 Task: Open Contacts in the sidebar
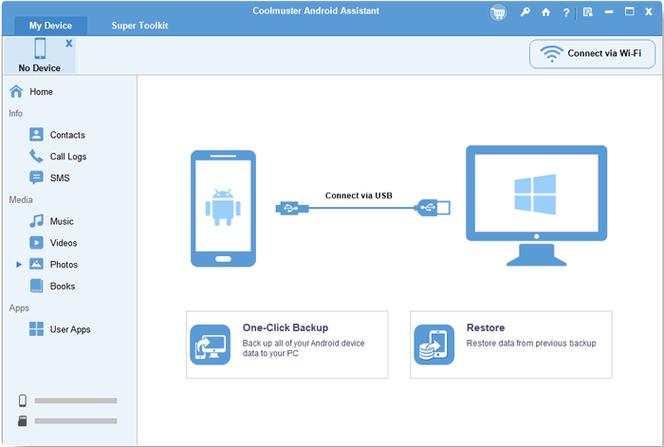point(66,135)
